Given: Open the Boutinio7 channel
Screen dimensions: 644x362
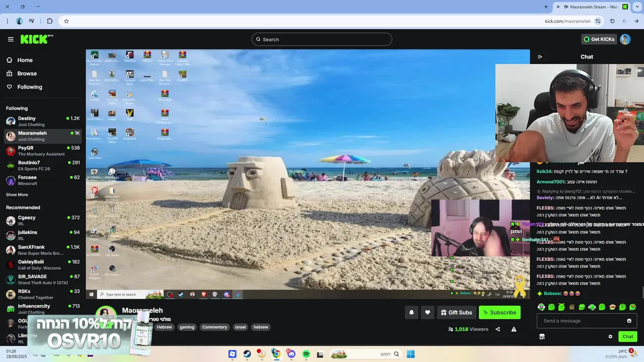Looking at the screenshot, I should pos(43,165).
